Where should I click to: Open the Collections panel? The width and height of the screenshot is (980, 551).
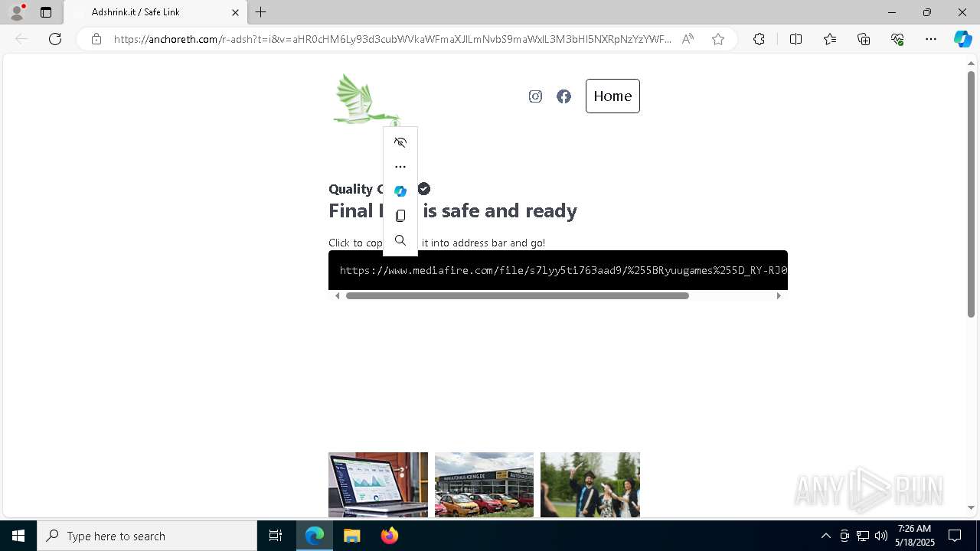(x=864, y=39)
